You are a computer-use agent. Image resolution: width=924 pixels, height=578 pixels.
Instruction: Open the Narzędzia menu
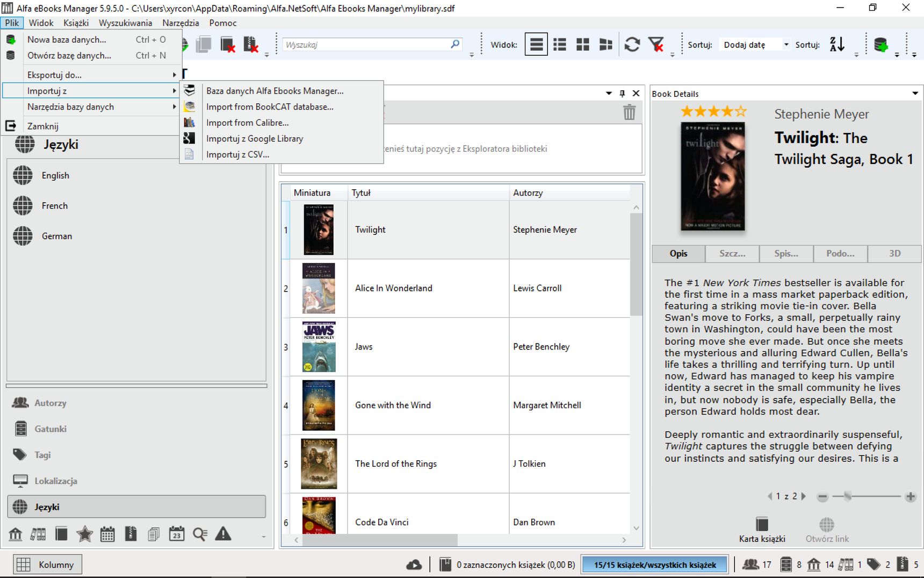tap(181, 23)
